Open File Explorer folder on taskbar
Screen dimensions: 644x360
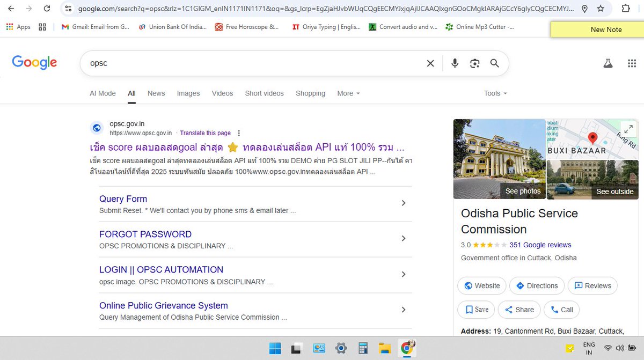[x=384, y=349]
